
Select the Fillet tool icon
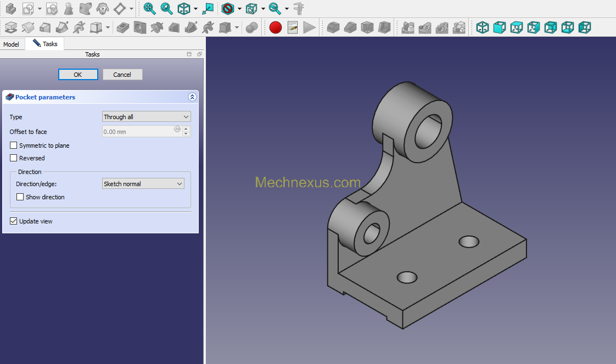tap(333, 27)
